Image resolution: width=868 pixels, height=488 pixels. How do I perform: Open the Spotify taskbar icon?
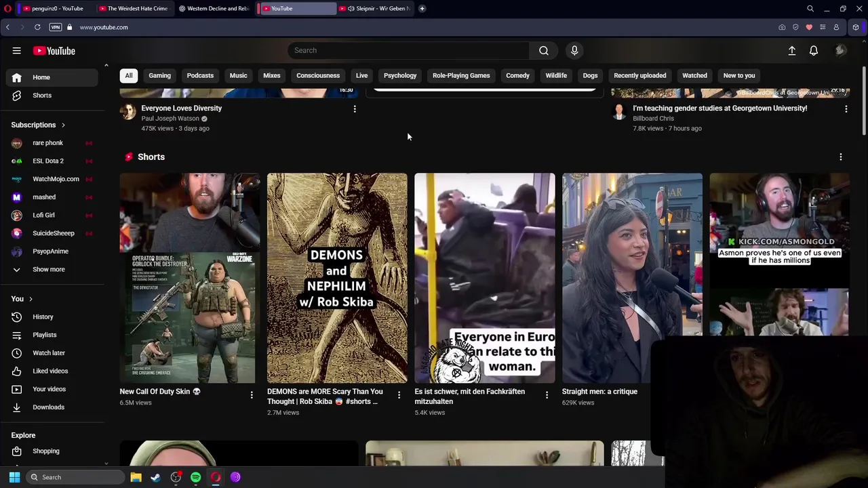click(x=195, y=477)
